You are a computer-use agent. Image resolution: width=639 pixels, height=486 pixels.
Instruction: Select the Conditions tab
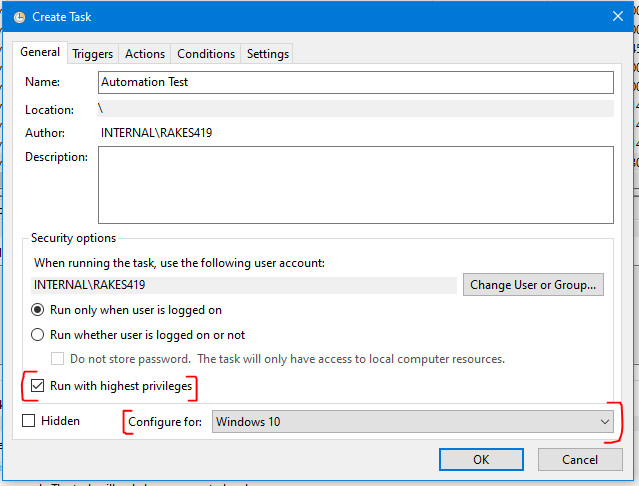click(x=206, y=54)
